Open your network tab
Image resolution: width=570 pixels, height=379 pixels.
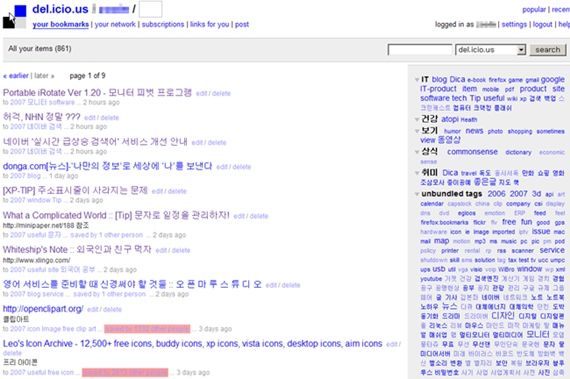click(115, 24)
